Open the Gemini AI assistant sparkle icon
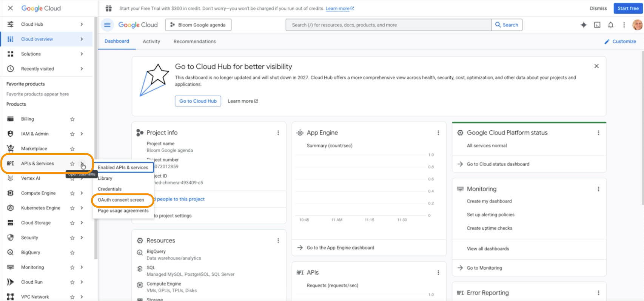This screenshot has height=301, width=644. (x=584, y=25)
